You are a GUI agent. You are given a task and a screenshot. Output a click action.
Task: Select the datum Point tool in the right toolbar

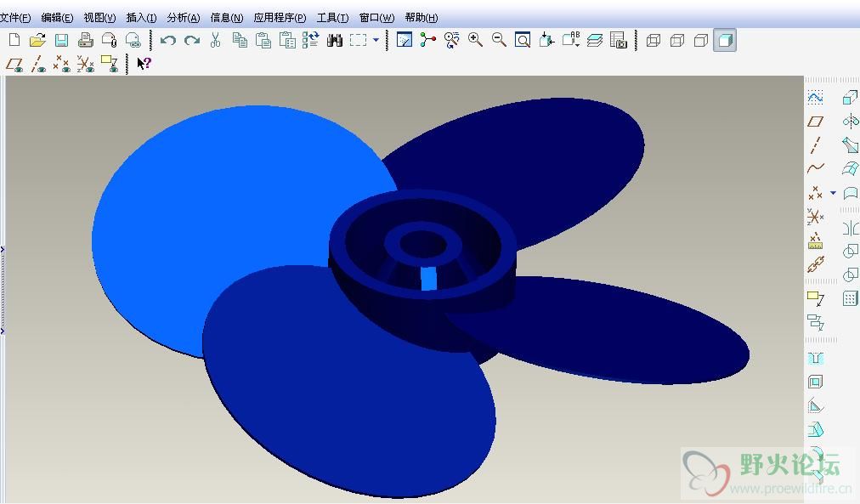pos(816,192)
